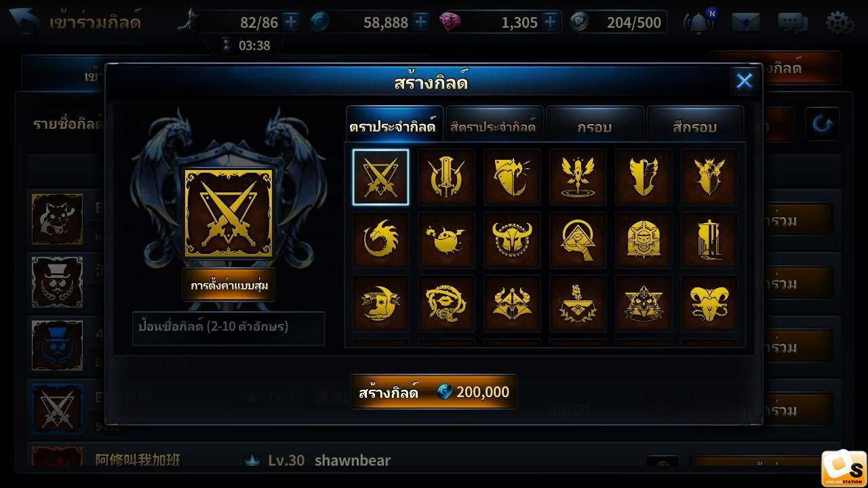
Task: Open the settings gear
Action: [840, 23]
